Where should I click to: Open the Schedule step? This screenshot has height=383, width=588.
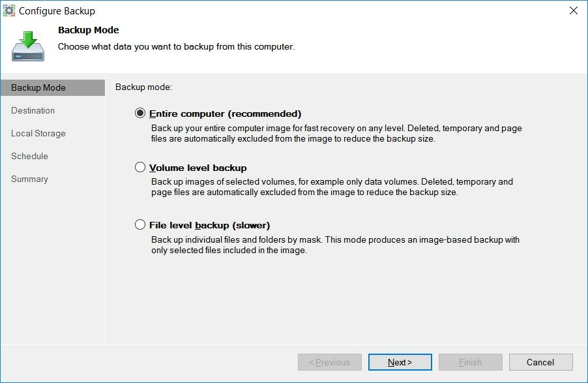(x=29, y=156)
